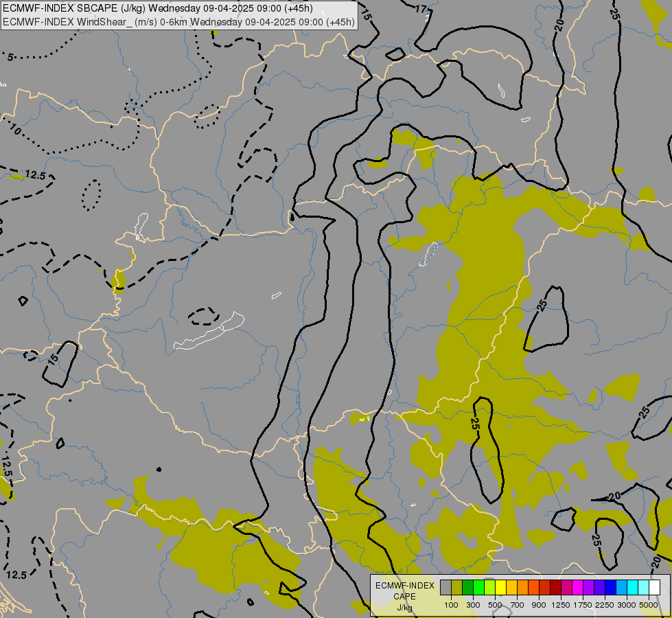Select the bright green legend swatch

click(x=478, y=588)
